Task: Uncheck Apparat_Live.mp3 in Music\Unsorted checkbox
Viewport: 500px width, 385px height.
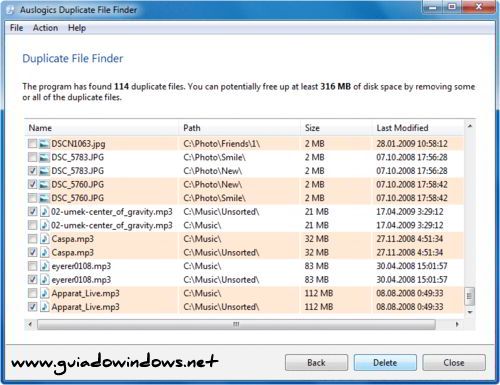Action: tap(32, 307)
